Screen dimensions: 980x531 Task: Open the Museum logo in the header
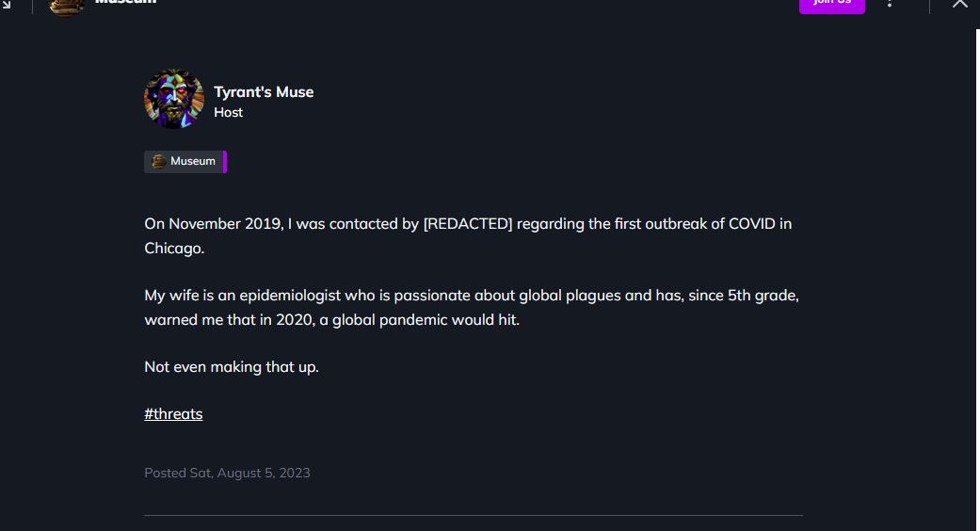(x=66, y=7)
